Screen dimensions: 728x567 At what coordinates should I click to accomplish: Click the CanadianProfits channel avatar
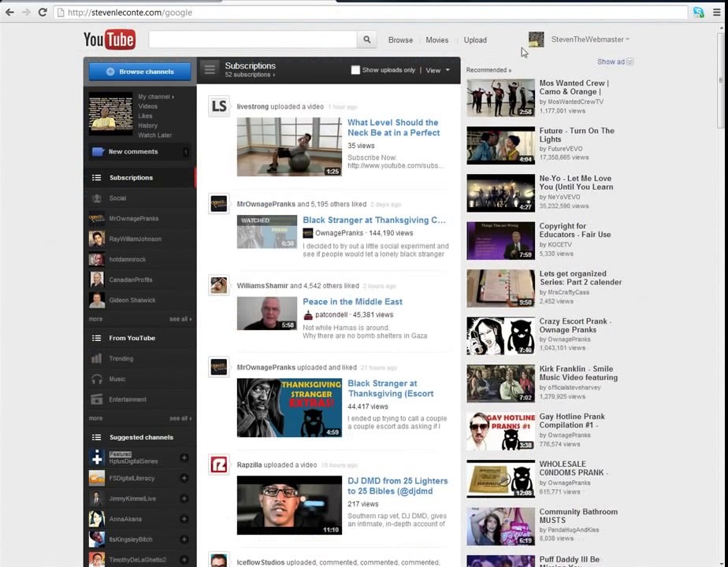pos(97,280)
